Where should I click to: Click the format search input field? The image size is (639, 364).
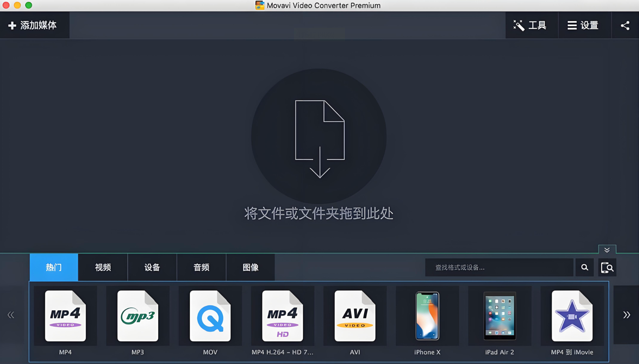click(x=499, y=267)
